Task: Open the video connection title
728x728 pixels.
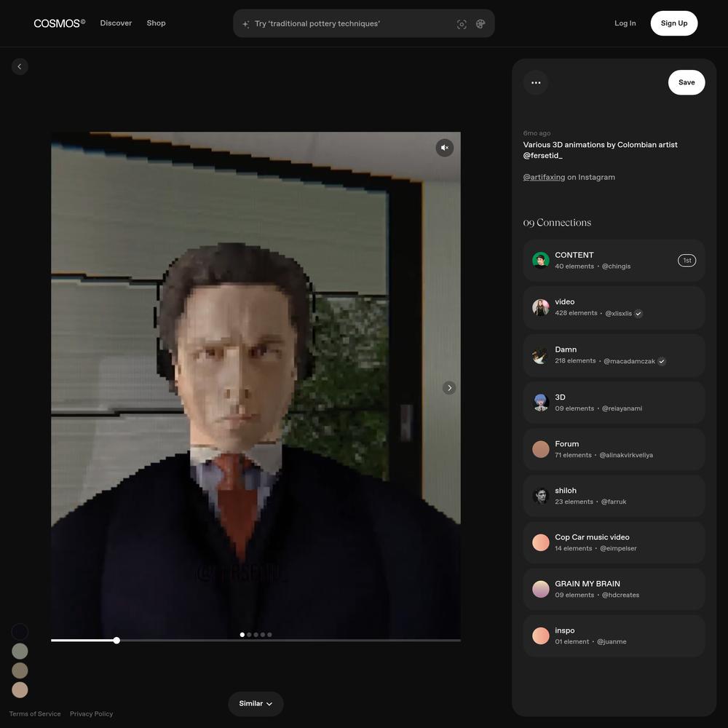Action: (x=565, y=302)
